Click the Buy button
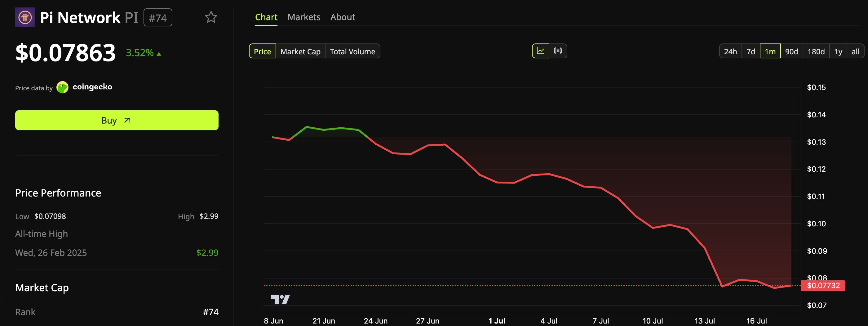868x326 pixels. [117, 120]
